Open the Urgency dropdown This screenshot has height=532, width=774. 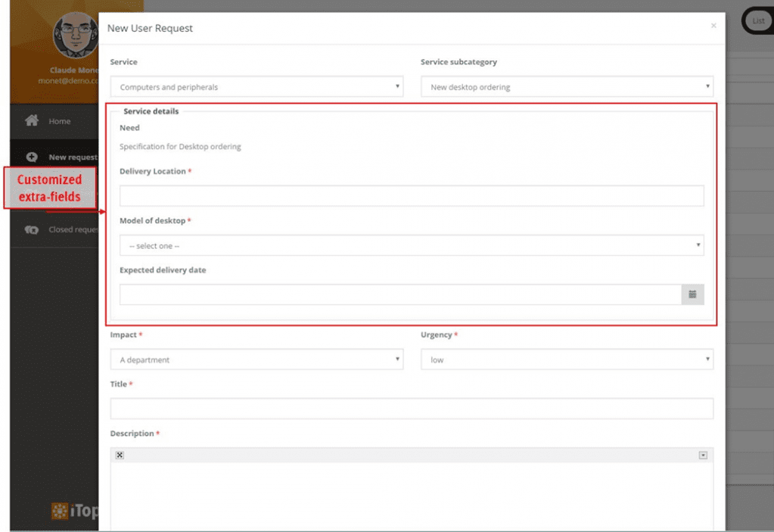point(566,359)
